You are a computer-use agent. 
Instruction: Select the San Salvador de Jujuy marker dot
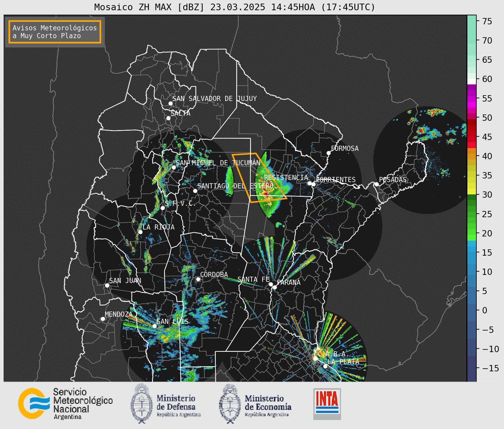click(170, 103)
